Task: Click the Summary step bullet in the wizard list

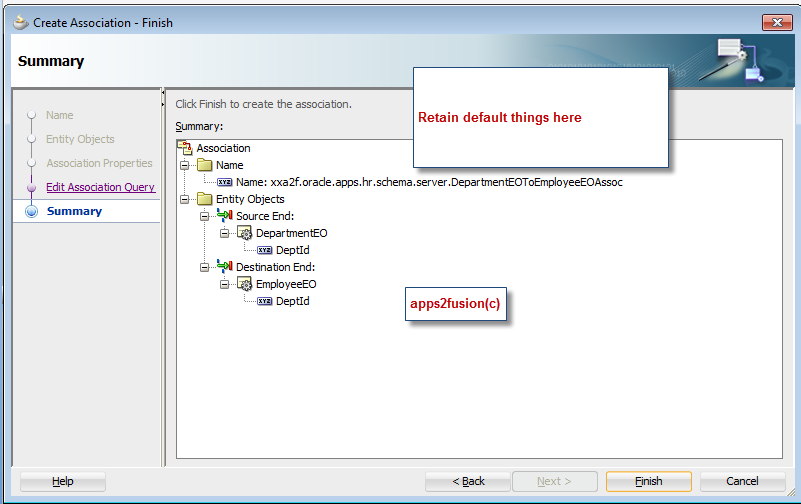Action: 32,211
